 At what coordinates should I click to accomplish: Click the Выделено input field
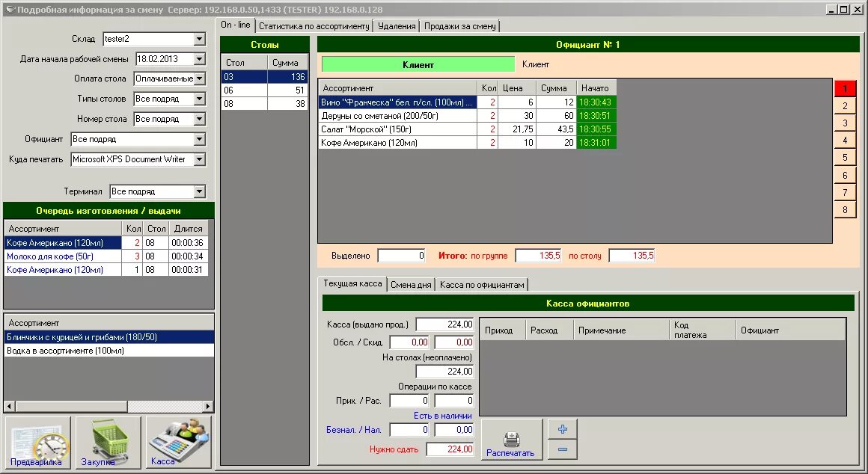401,256
